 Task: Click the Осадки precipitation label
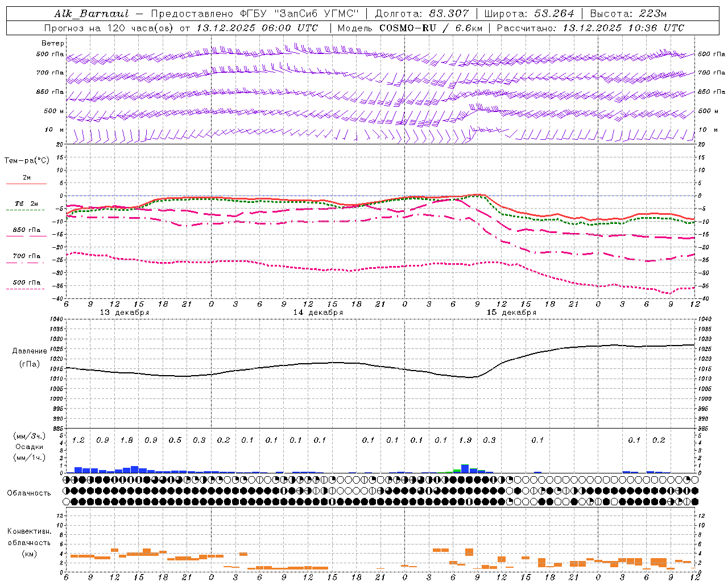(x=29, y=447)
